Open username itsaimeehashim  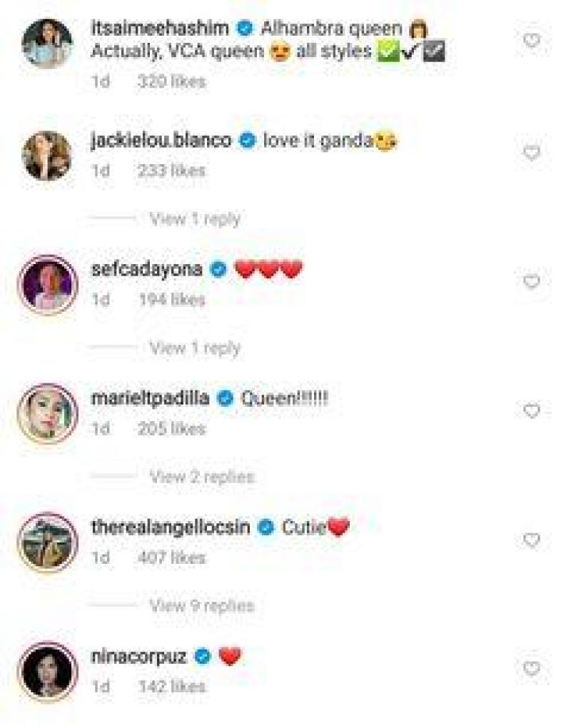160,29
